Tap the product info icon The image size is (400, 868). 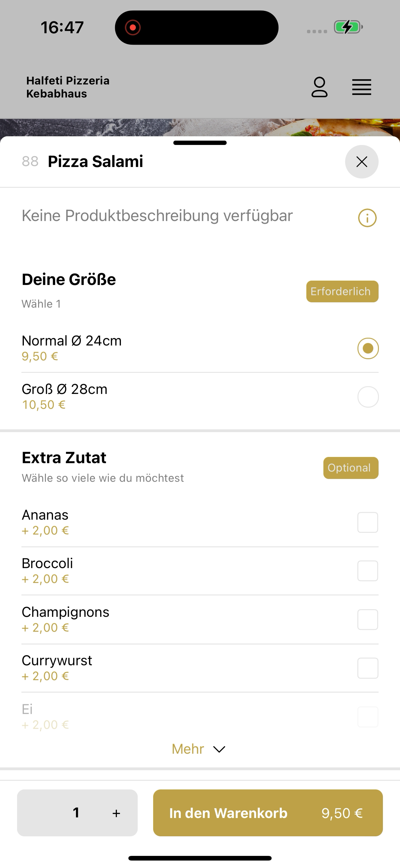click(367, 218)
